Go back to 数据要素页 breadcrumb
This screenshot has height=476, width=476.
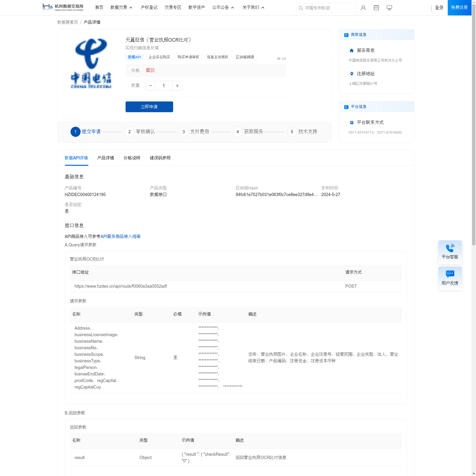click(68, 22)
